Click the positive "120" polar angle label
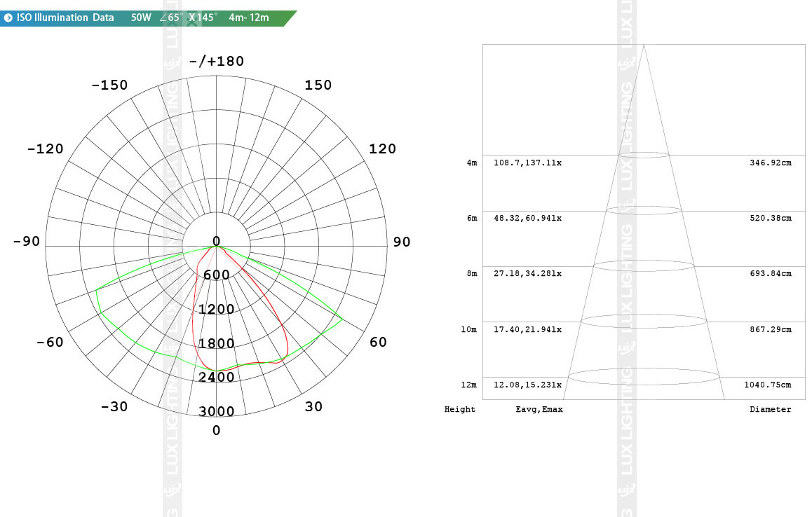This screenshot has height=517, width=812. [382, 149]
